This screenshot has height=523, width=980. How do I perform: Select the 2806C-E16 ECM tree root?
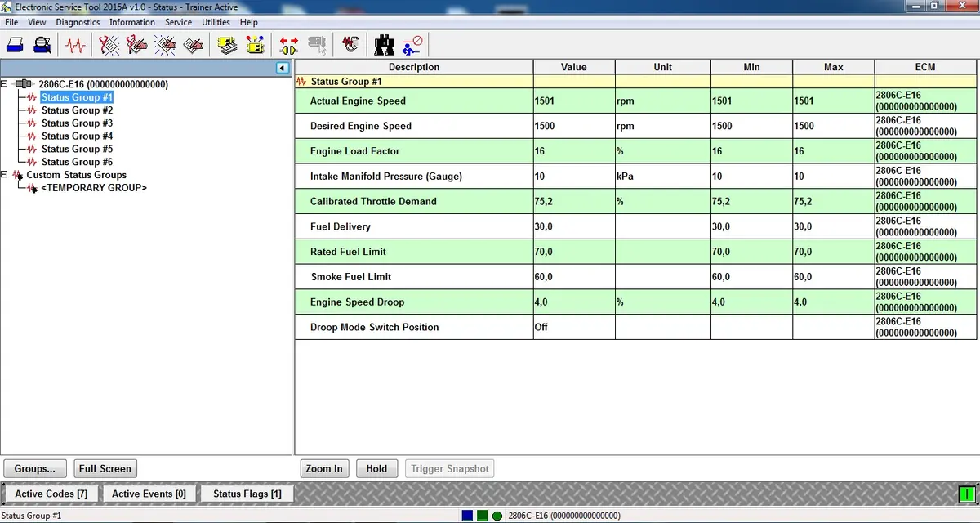click(104, 84)
